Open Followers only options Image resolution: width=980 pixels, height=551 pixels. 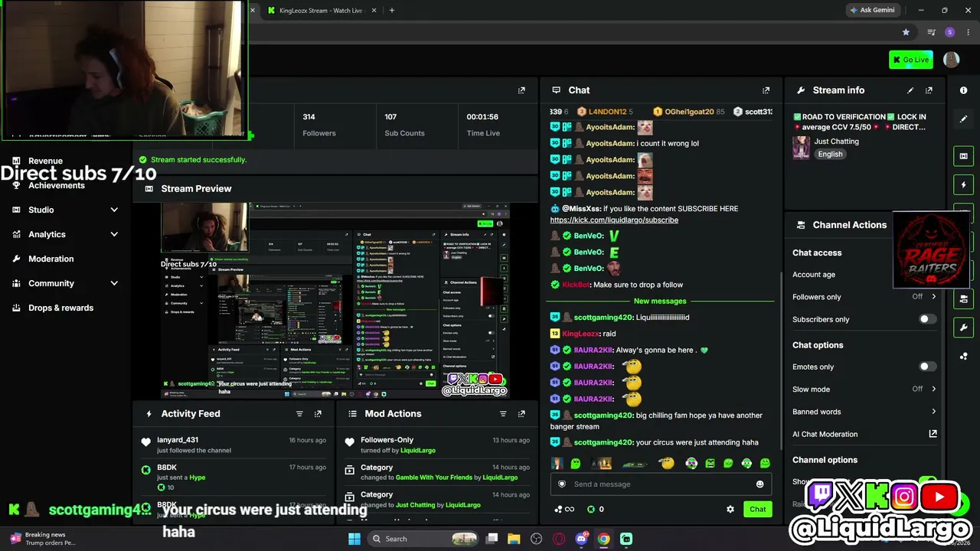864,297
